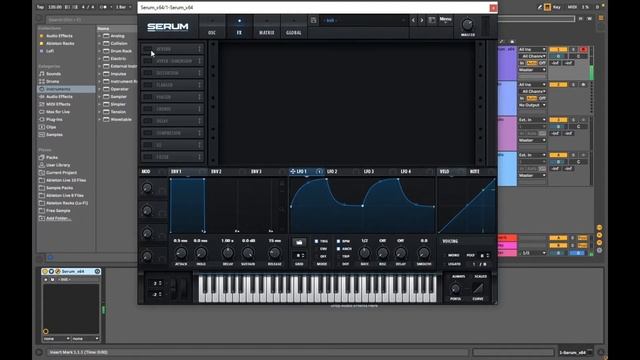The height and width of the screenshot is (360, 640).
Task: Expand Collision folder in browser list
Action: 99,43
